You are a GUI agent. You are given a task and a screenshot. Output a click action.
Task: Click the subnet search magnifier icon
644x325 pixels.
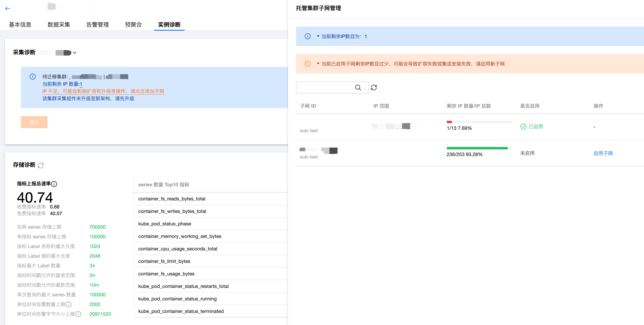tap(358, 87)
